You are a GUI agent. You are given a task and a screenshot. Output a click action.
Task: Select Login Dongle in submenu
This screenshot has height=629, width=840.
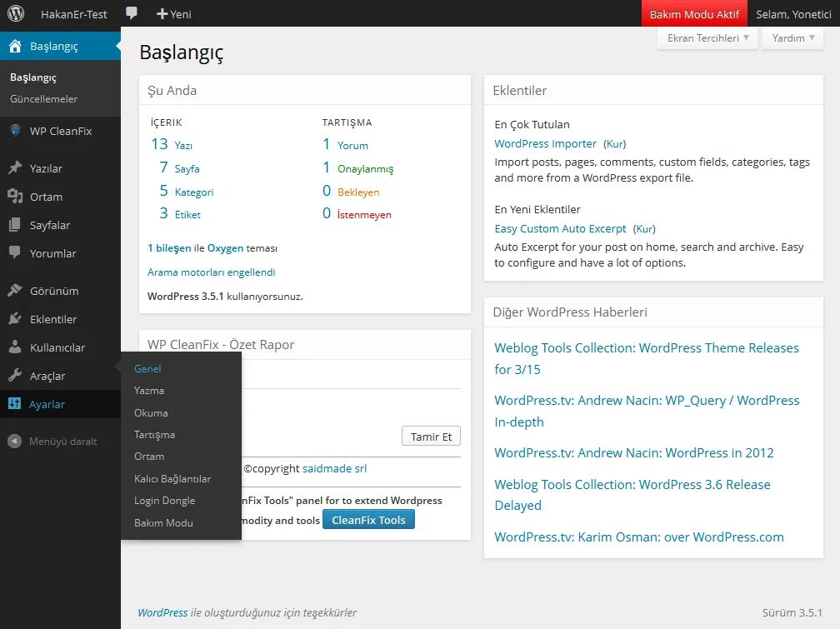164,501
